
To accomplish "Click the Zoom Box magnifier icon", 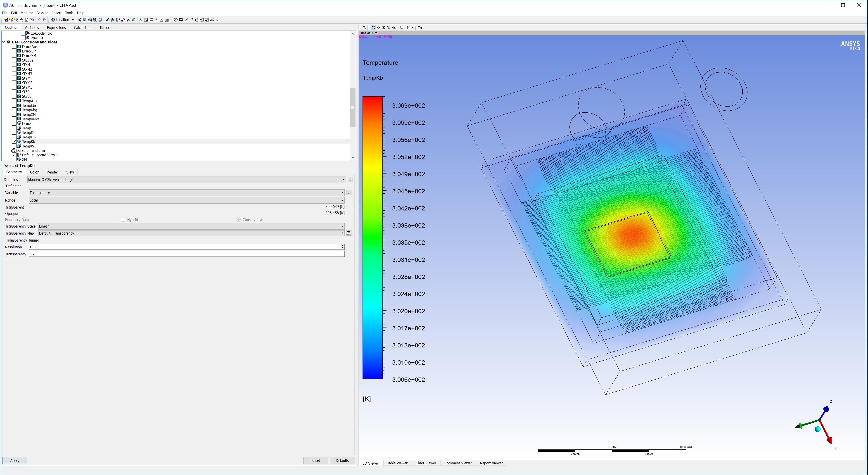I will point(389,28).
